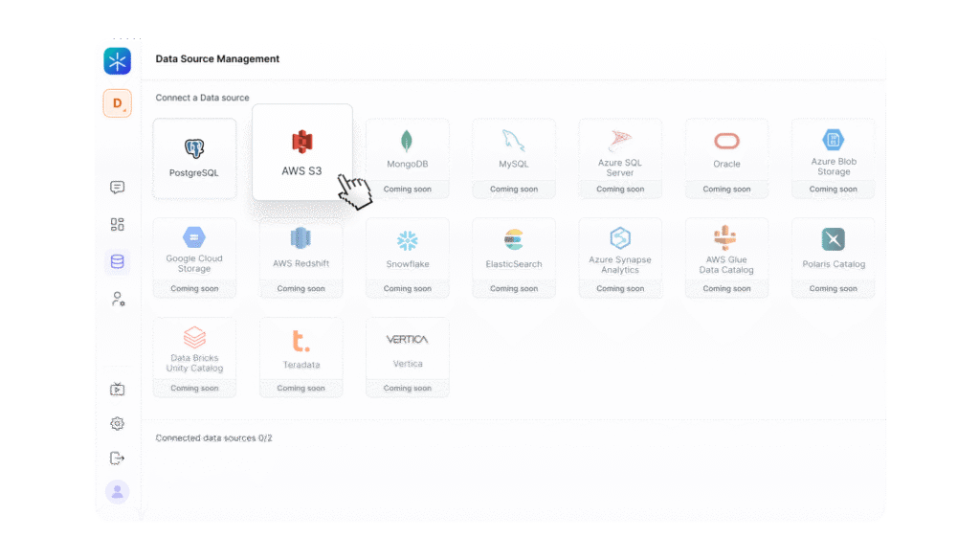980x560 pixels.
Task: Click Coming soon under Azure Blob Storage
Action: coord(834,190)
